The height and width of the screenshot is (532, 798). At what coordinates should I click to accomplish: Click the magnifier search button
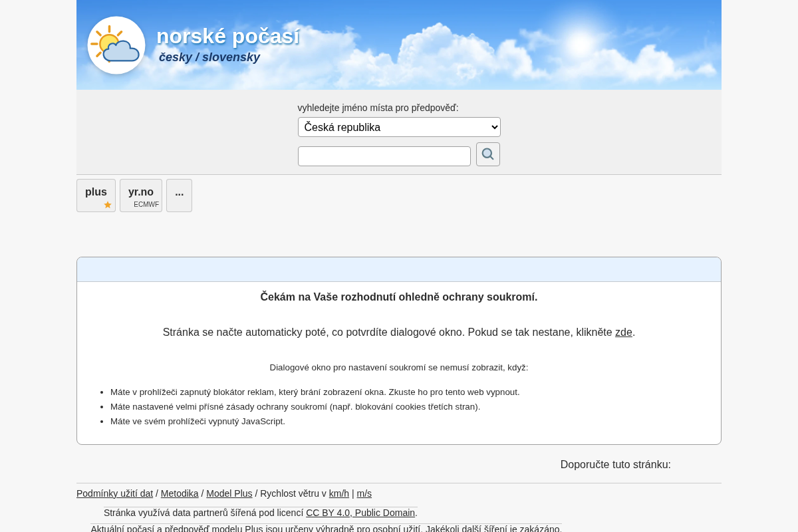(x=488, y=154)
